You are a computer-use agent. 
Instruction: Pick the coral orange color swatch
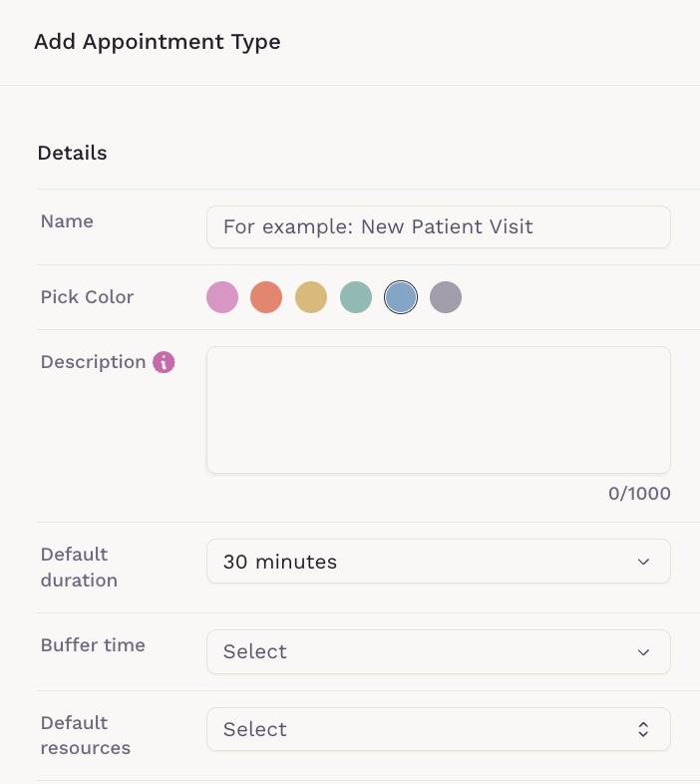pos(266,297)
